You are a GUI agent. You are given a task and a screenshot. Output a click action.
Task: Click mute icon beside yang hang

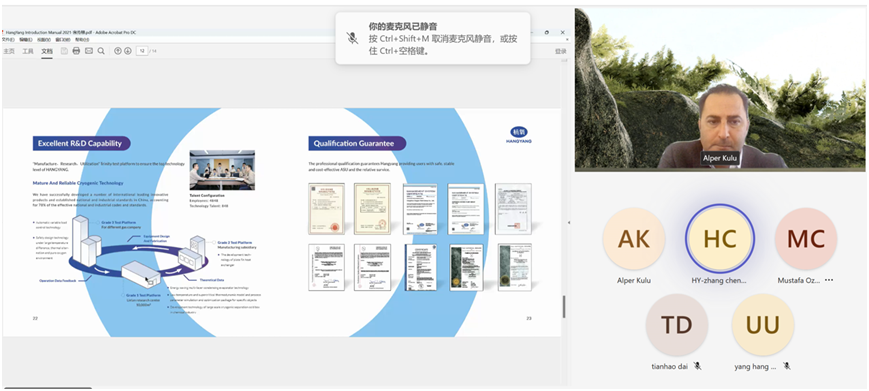pos(786,366)
